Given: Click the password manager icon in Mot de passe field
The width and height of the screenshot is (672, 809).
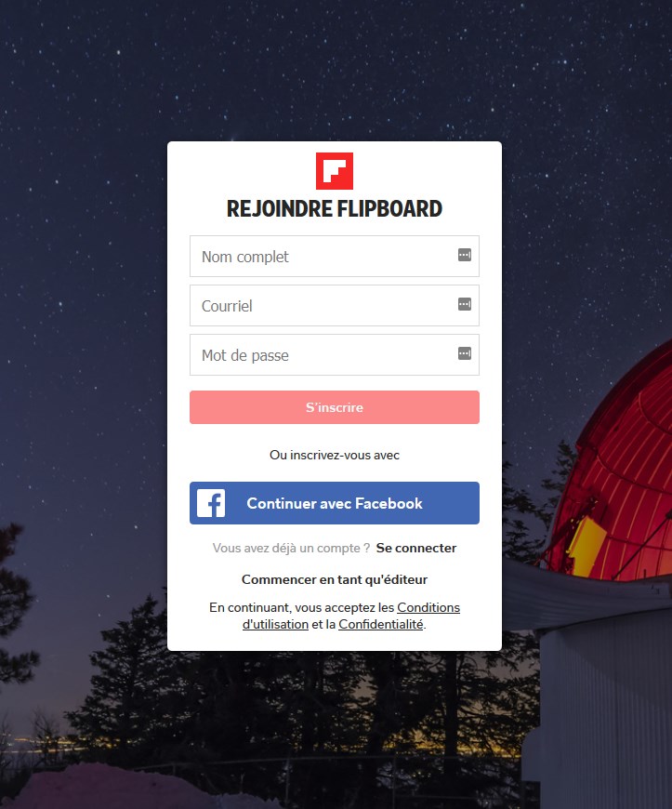Looking at the screenshot, I should pos(465,353).
